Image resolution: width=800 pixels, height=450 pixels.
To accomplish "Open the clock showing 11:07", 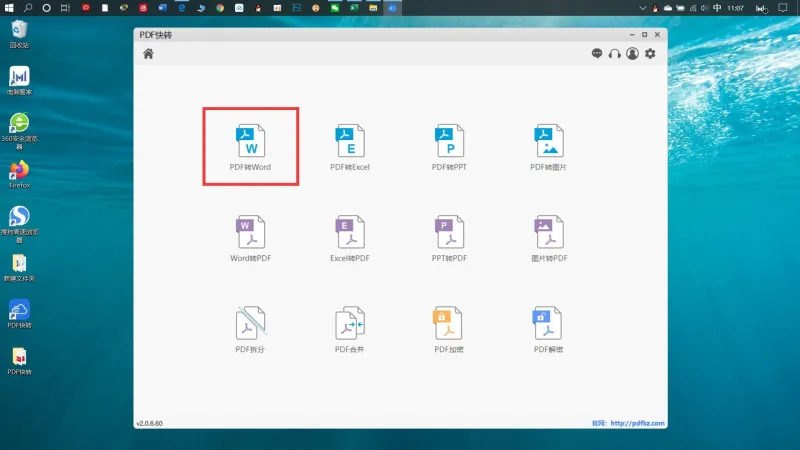I will 736,8.
